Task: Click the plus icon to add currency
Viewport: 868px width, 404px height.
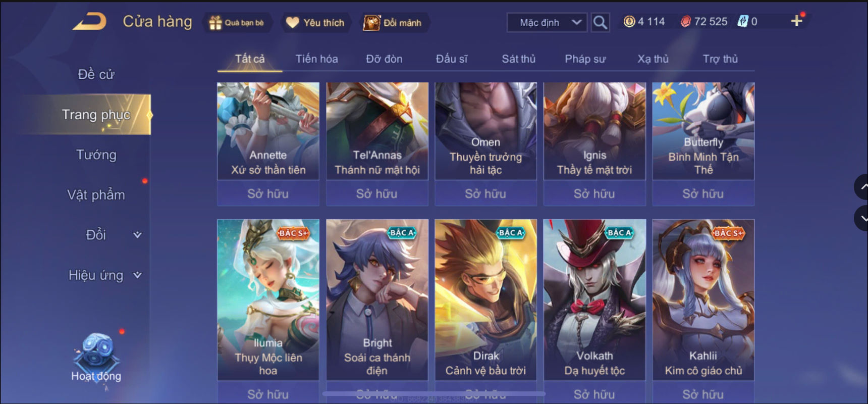Action: tap(796, 21)
